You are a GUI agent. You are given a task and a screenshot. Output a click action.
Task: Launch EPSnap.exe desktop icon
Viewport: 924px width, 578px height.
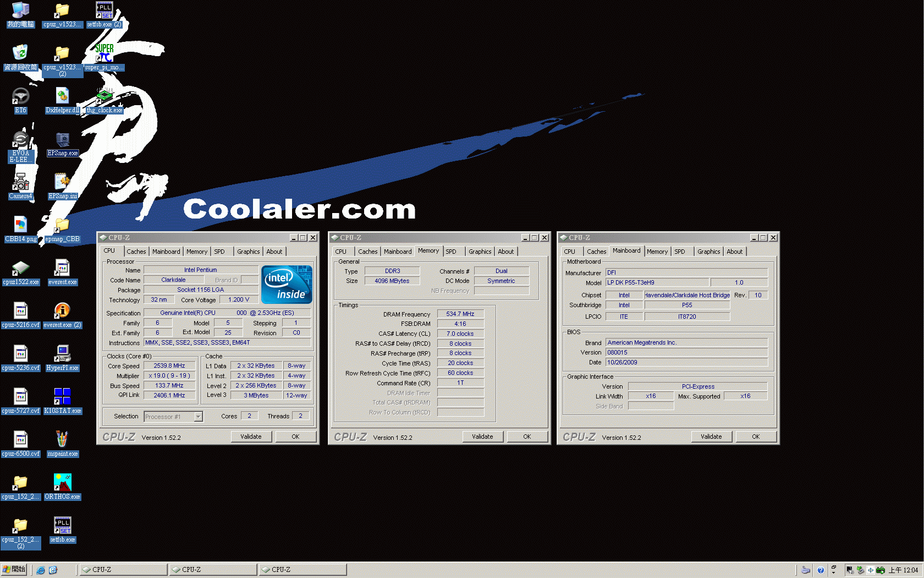coord(62,144)
